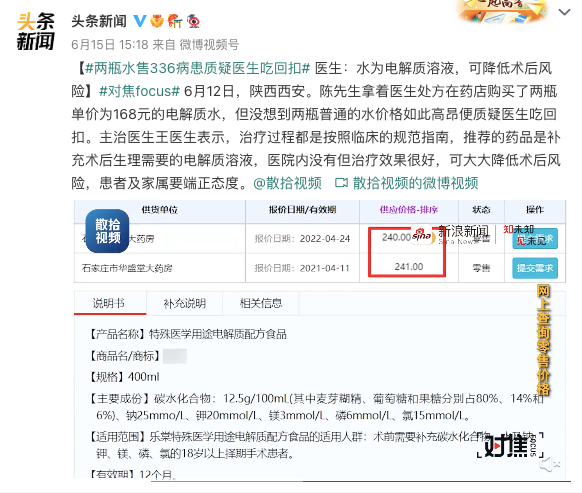582x493 pixels.
Task: Click the video progress bar
Action: [322, 481]
